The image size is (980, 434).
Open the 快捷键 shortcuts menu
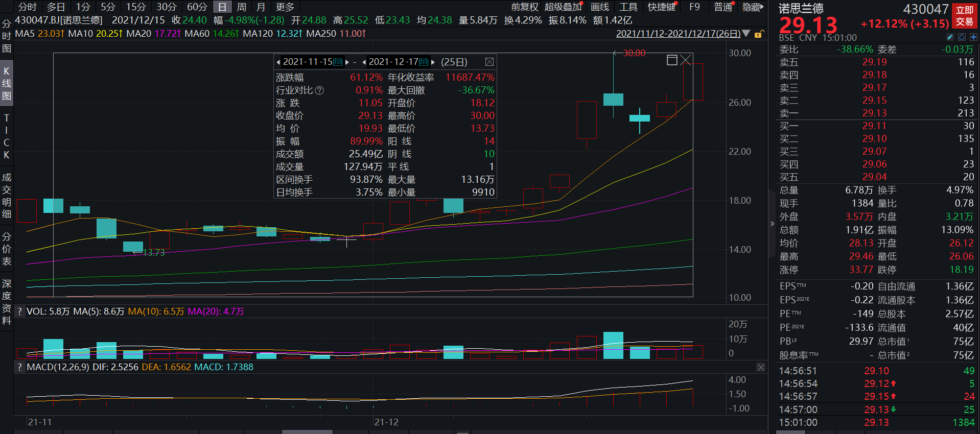click(x=662, y=7)
